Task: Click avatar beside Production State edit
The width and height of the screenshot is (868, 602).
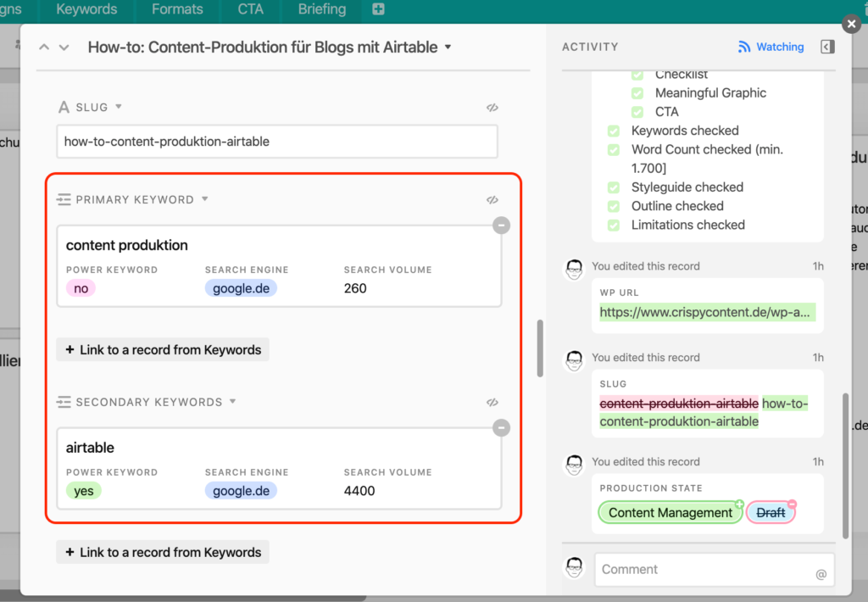Action: pyautogui.click(x=574, y=465)
